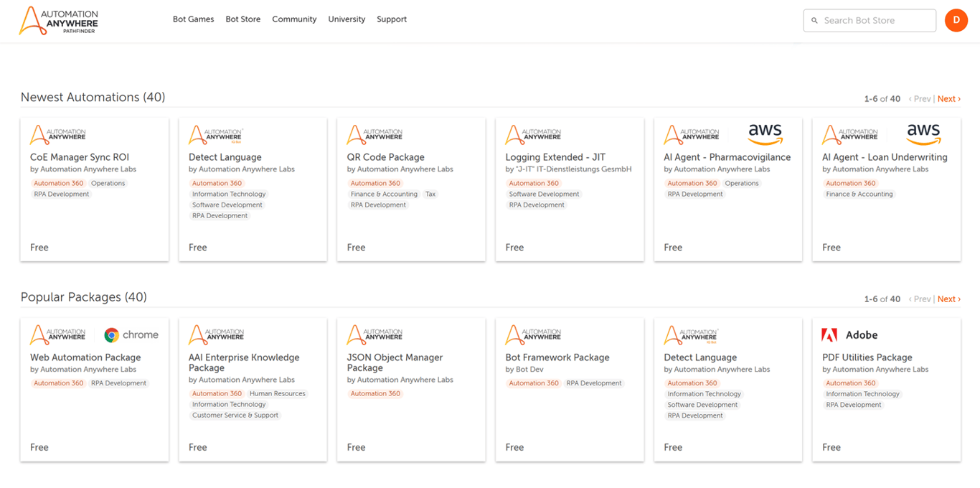
Task: Navigate to the Community section
Action: pos(294,19)
